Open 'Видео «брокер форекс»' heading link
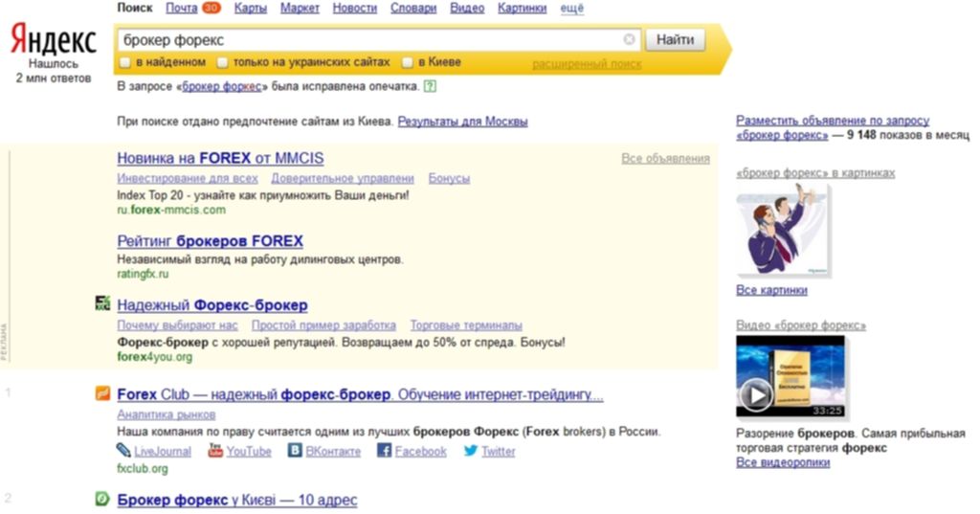The image size is (980, 514). click(801, 325)
